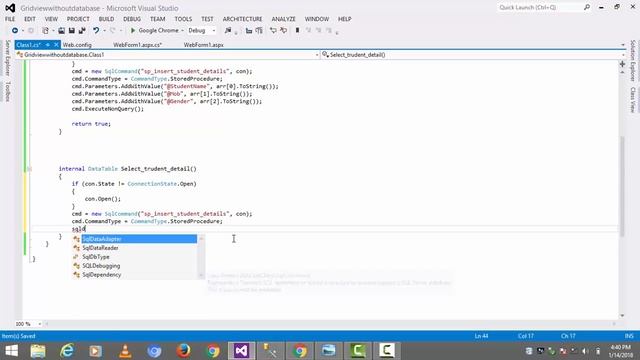Open Firefox from the taskbar
This screenshot has height=360, width=640.
(x=183, y=351)
